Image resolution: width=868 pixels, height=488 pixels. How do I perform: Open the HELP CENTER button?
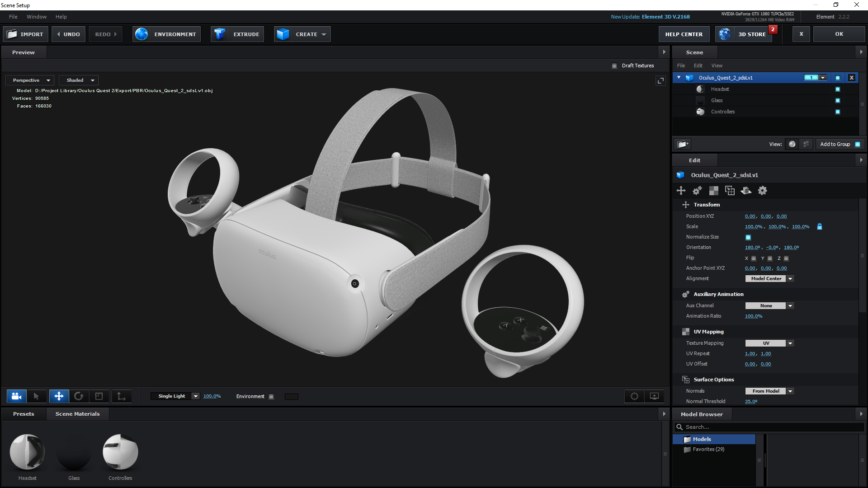coord(684,34)
